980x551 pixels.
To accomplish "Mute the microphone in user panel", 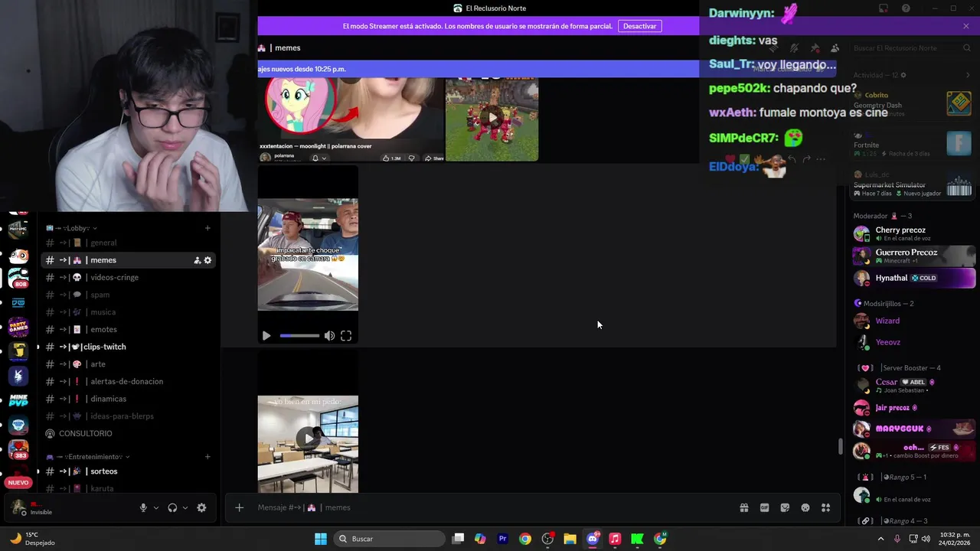I will click(143, 507).
